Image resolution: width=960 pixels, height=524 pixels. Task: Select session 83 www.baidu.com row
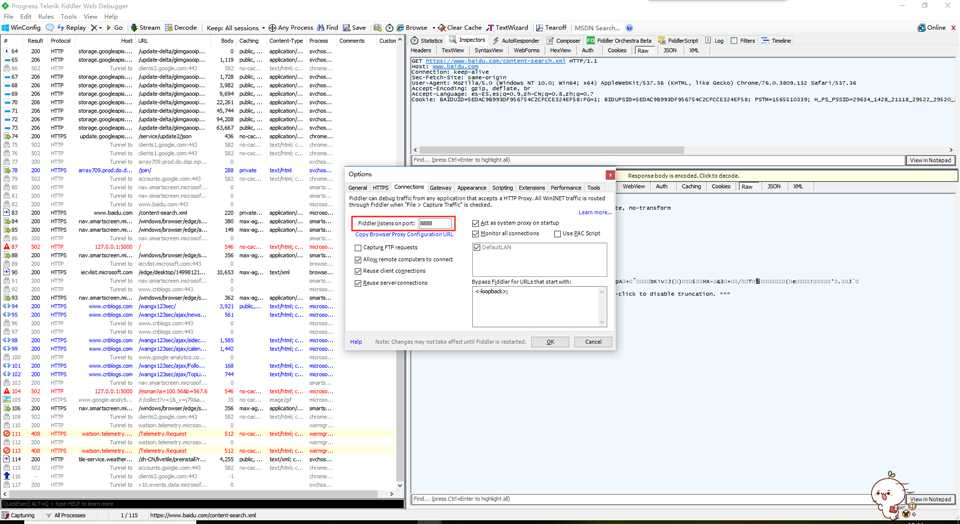(200, 212)
